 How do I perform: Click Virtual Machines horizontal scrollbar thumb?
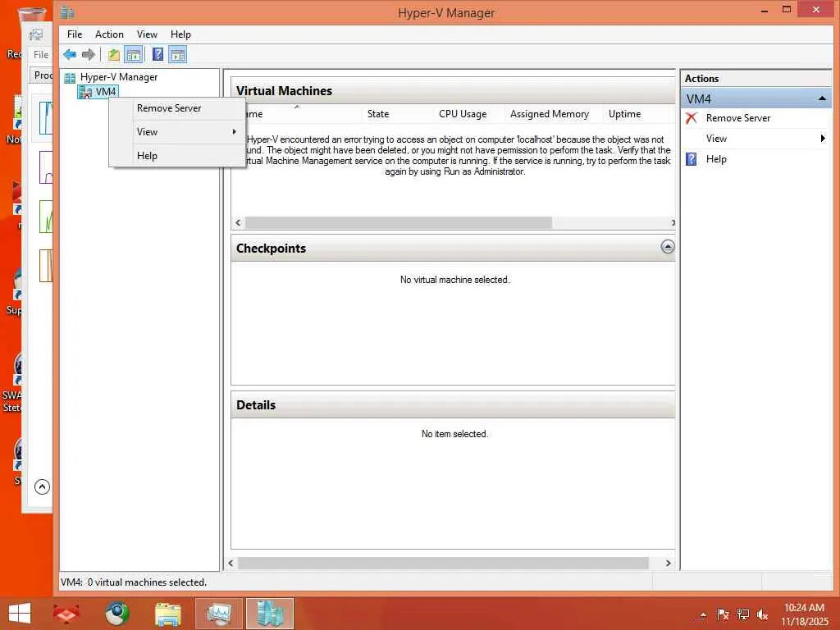point(398,222)
